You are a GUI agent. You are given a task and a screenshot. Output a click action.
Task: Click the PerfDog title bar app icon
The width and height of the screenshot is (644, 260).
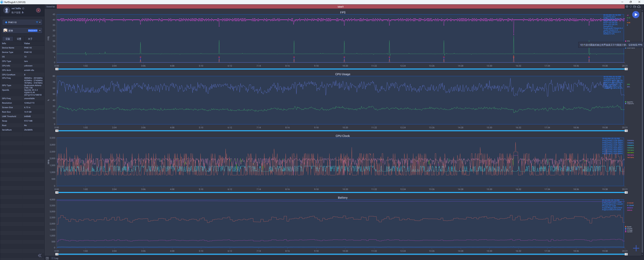pos(2,2)
